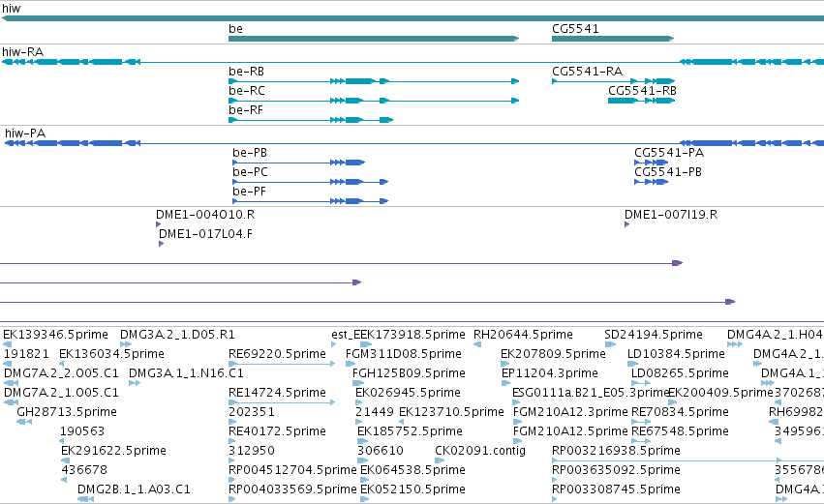The width and height of the screenshot is (824, 504).
Task: Select the be-RB transcript label
Action: tap(246, 72)
